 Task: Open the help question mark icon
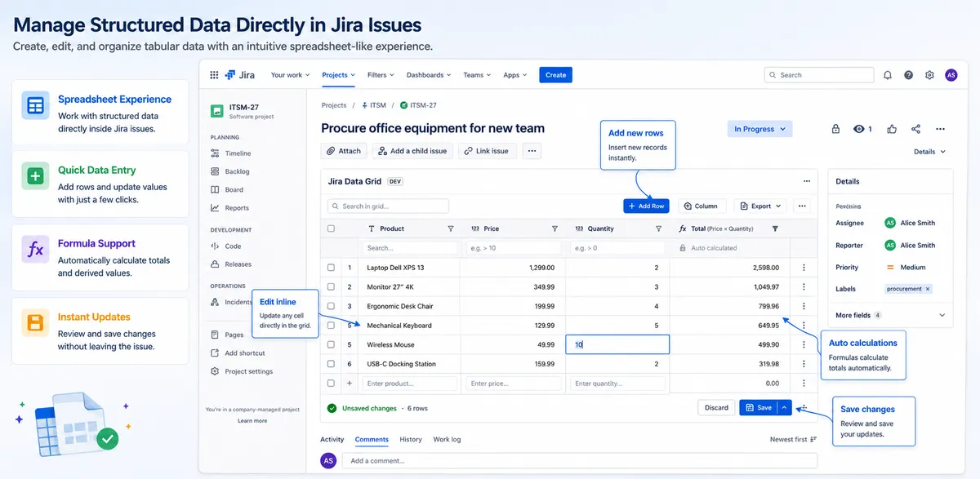coord(909,75)
